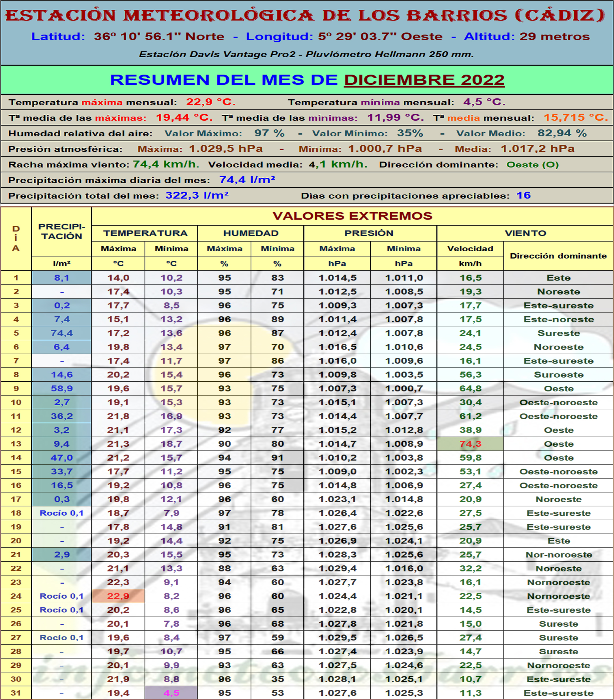614x700 pixels.
Task: Select the monthly total precipitation 322,3 l/m² value
Action: (x=197, y=195)
